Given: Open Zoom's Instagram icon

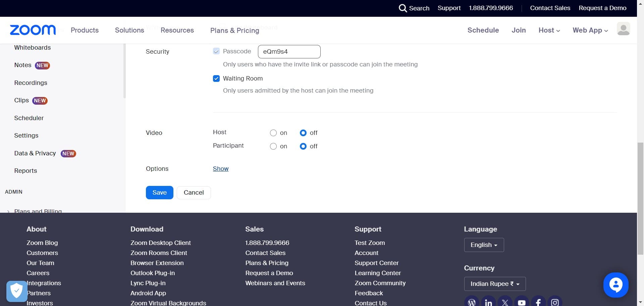Looking at the screenshot, I should [555, 302].
